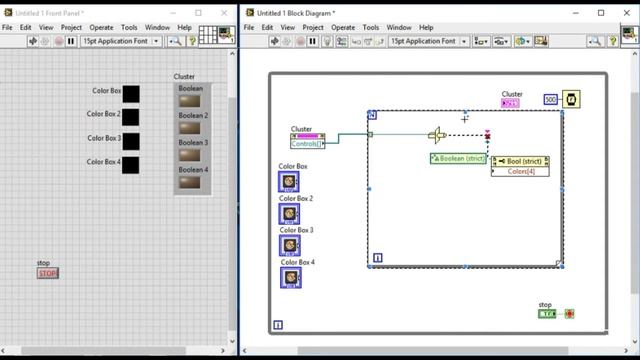This screenshot has width=640, height=360.
Task: Select Color Box 3 terminal on diagram
Action: (x=290, y=245)
